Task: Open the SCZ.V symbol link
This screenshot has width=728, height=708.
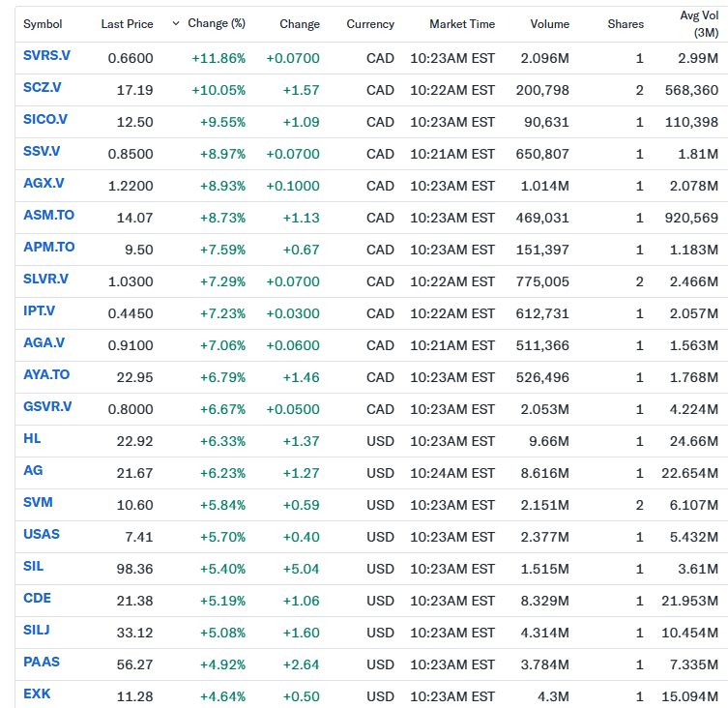Action: pos(42,88)
